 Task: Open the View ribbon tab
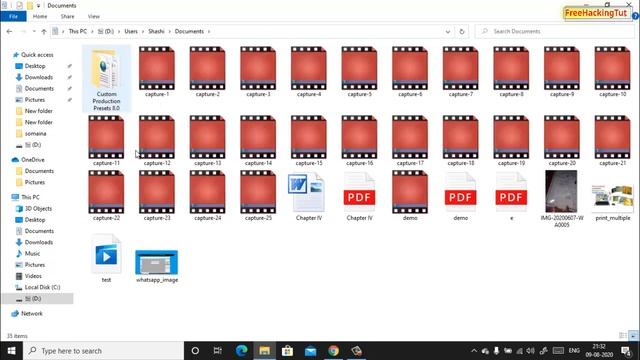tap(93, 16)
